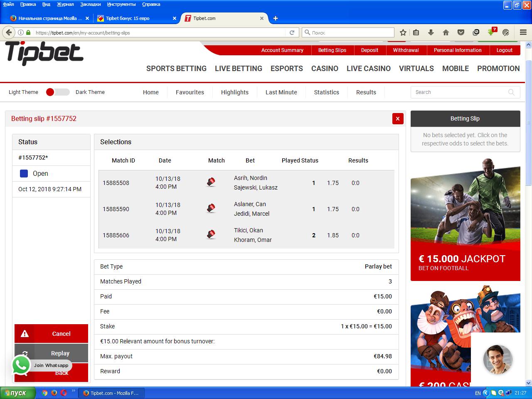This screenshot has height=399, width=532.
Task: Open the €15.000 JACKPOT football banner
Action: 465,219
